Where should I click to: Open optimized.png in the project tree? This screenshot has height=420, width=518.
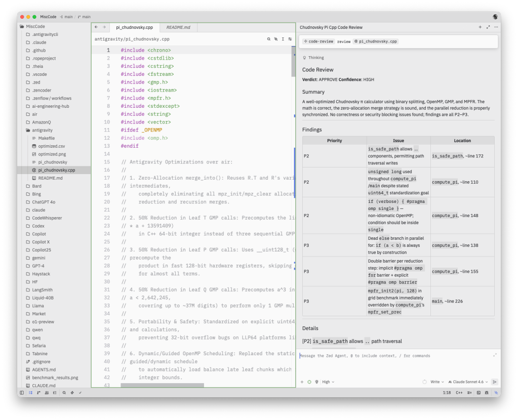[52, 154]
